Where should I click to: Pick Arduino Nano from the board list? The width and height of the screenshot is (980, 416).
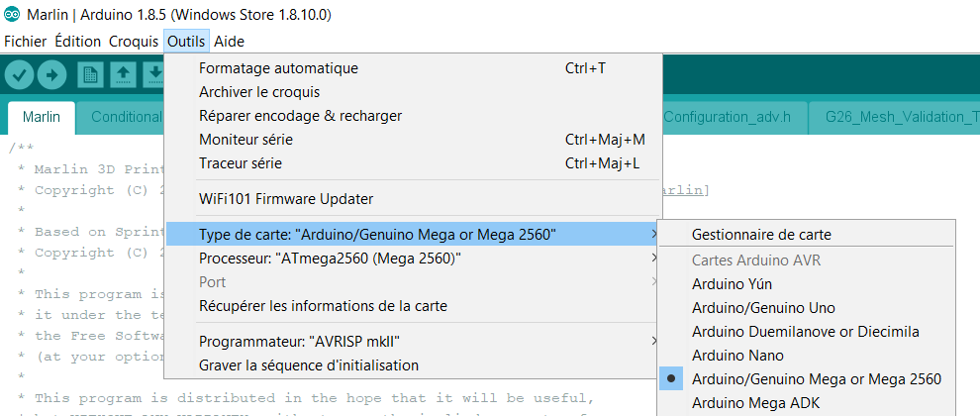pos(737,355)
